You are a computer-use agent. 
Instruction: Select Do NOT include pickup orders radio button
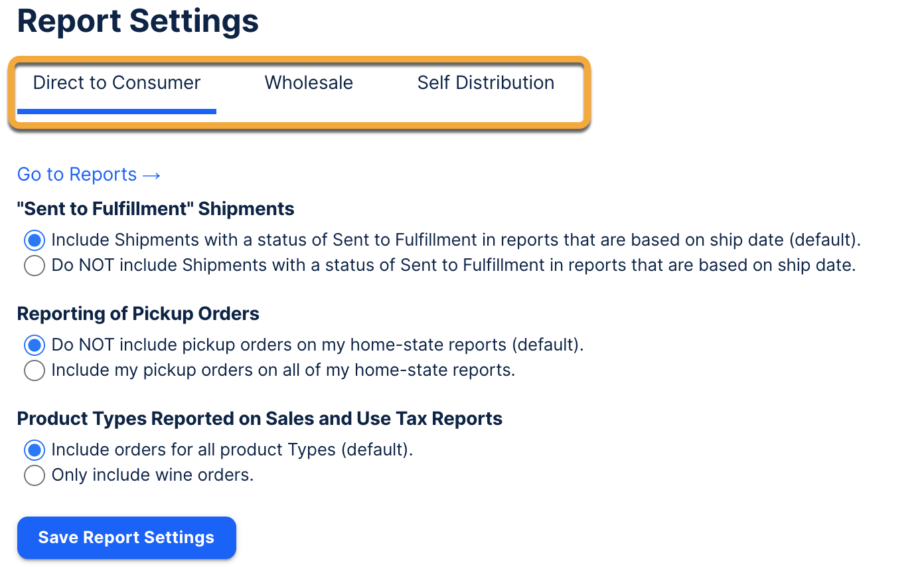tap(35, 345)
